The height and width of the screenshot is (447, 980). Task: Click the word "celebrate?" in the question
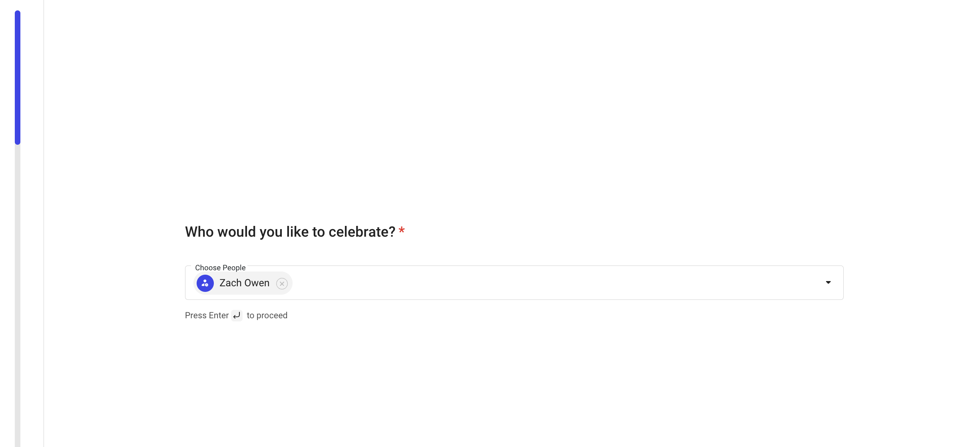click(x=362, y=232)
